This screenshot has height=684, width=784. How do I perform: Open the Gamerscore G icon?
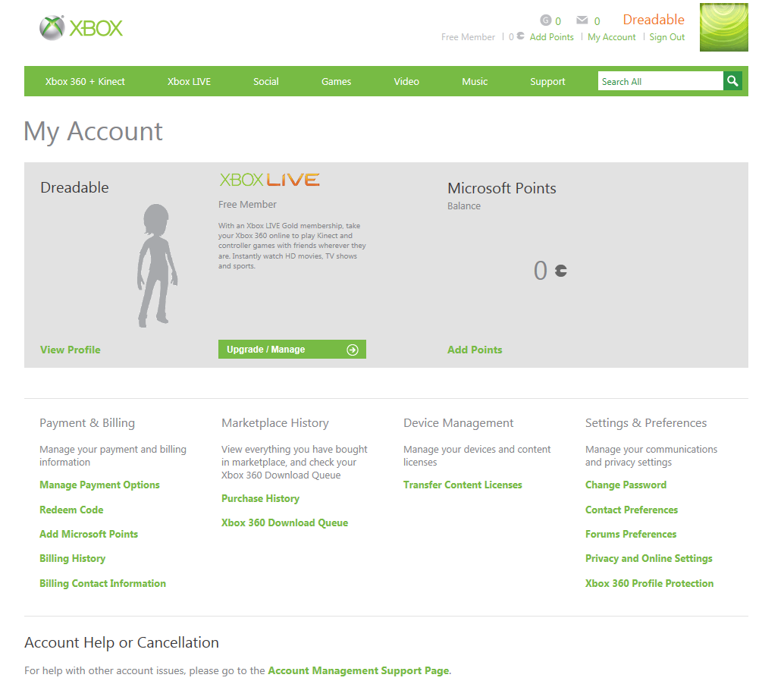coord(545,20)
